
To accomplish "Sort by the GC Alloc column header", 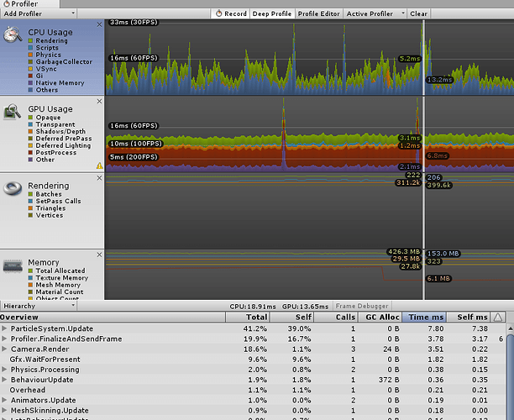I will click(380, 317).
